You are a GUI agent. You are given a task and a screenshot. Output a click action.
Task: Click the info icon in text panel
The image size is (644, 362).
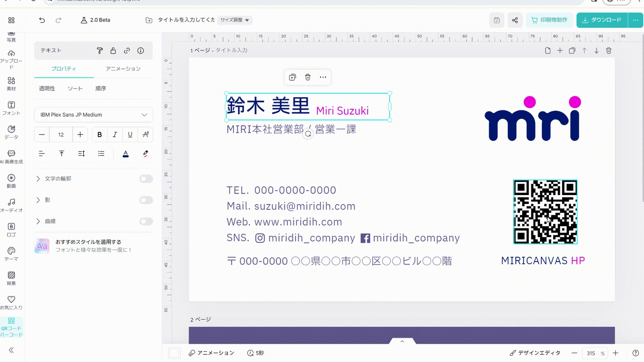141,51
